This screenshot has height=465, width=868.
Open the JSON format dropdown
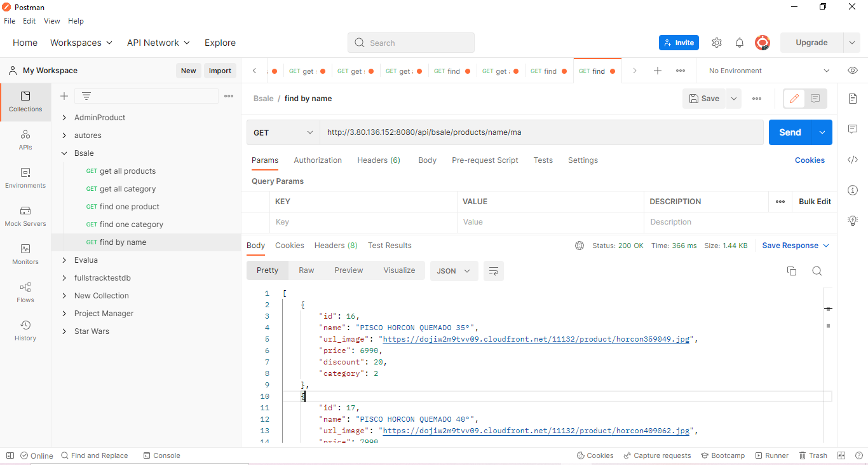click(x=454, y=270)
